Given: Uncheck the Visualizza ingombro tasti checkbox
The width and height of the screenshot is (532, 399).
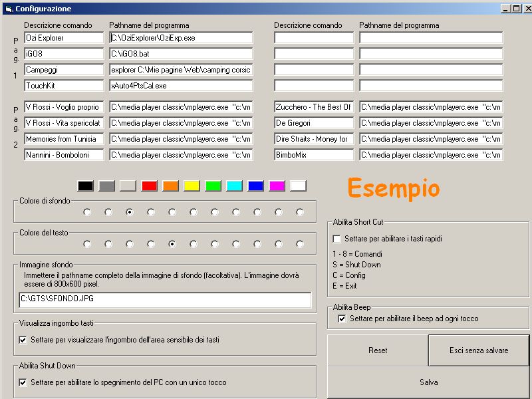Looking at the screenshot, I should tap(23, 340).
